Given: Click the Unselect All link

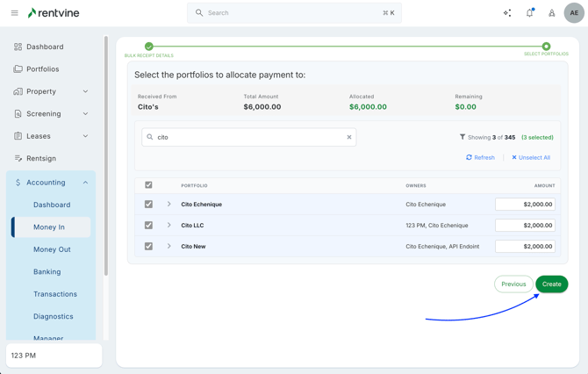Looking at the screenshot, I should coord(531,158).
